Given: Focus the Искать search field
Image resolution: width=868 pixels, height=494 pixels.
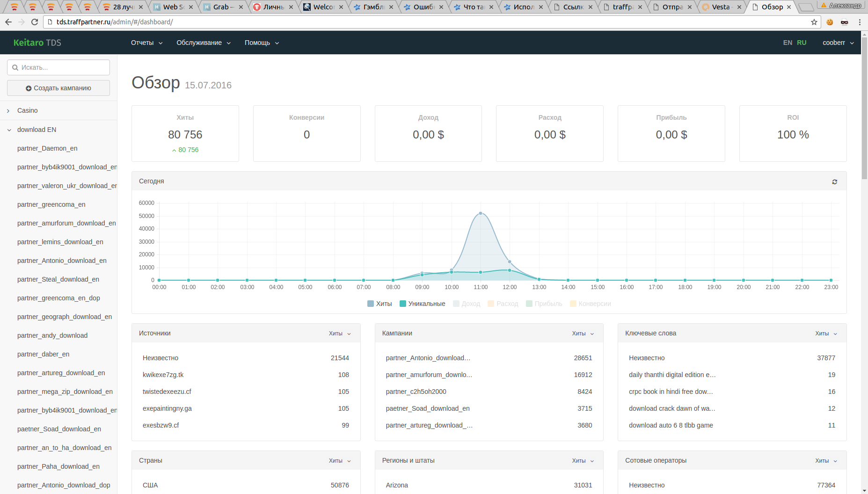Looking at the screenshot, I should pyautogui.click(x=58, y=67).
